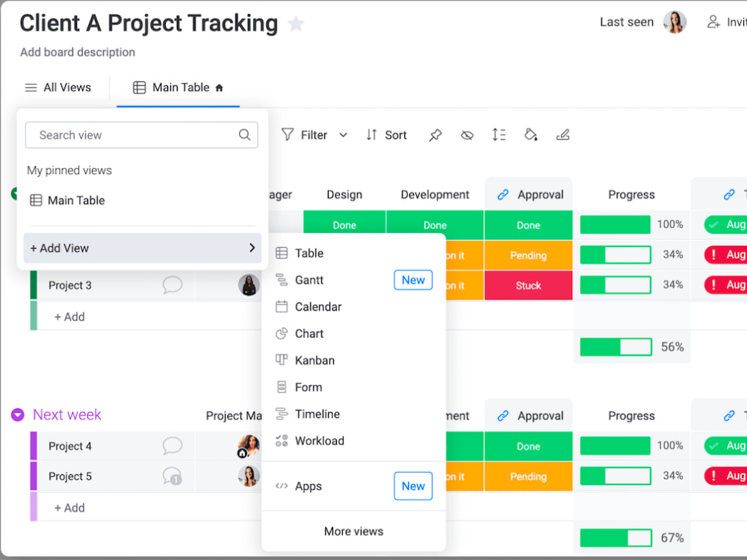The image size is (747, 560).
Task: Click the Stuck approval status cell
Action: pos(528,285)
